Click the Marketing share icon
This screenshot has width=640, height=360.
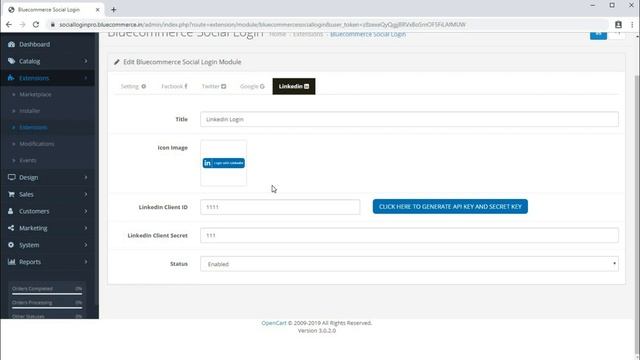click(11, 228)
